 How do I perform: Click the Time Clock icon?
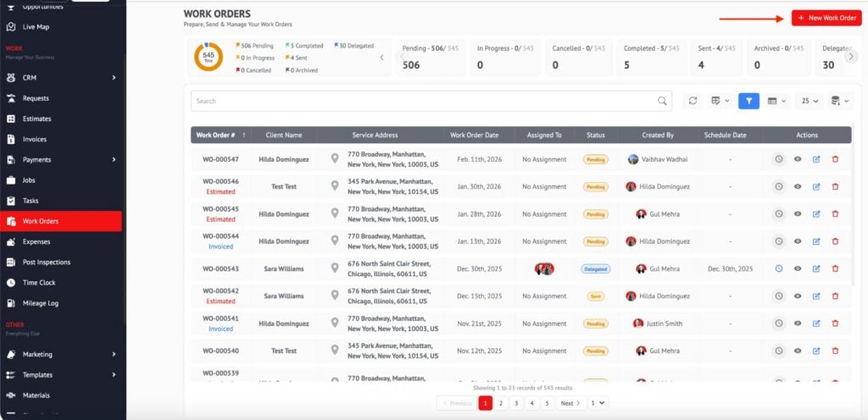[x=10, y=282]
